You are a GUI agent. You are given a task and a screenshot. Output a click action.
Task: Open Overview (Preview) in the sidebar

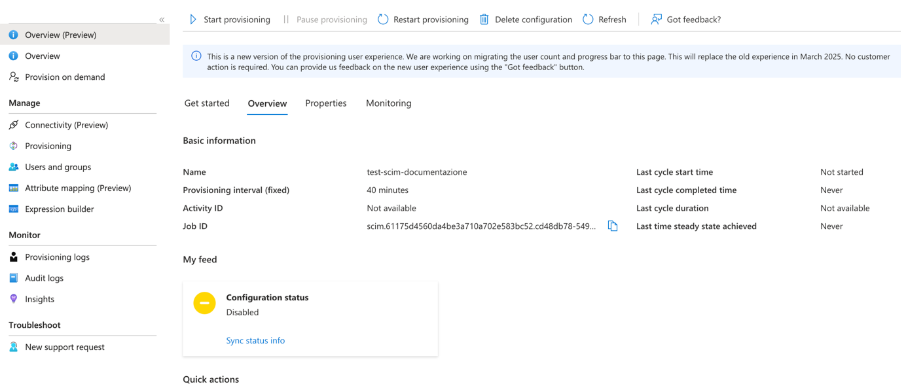tap(84, 35)
